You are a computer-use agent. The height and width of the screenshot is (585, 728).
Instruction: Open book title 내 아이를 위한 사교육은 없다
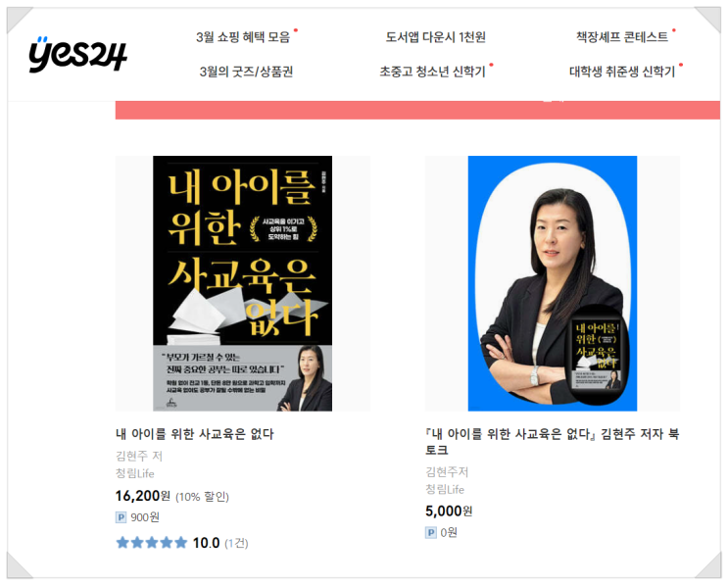(195, 434)
